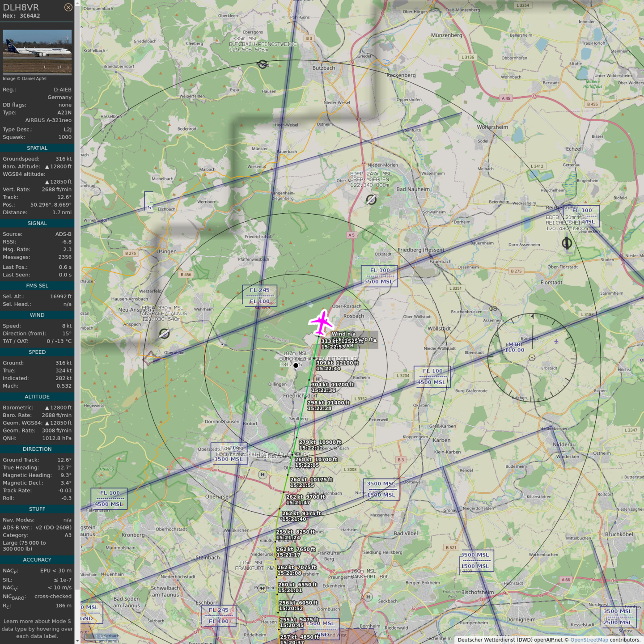Click the Burgholzhausen reporting point dot

click(296, 365)
